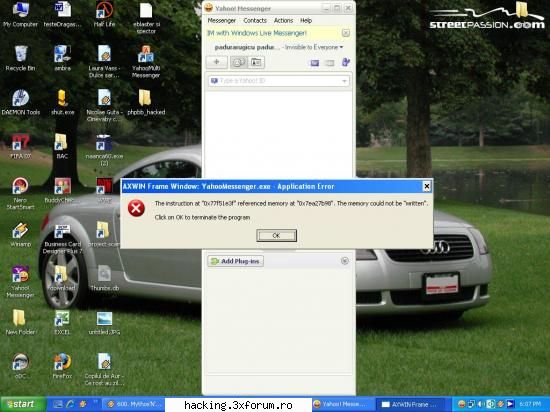Open the Windows Start menu

click(23, 404)
